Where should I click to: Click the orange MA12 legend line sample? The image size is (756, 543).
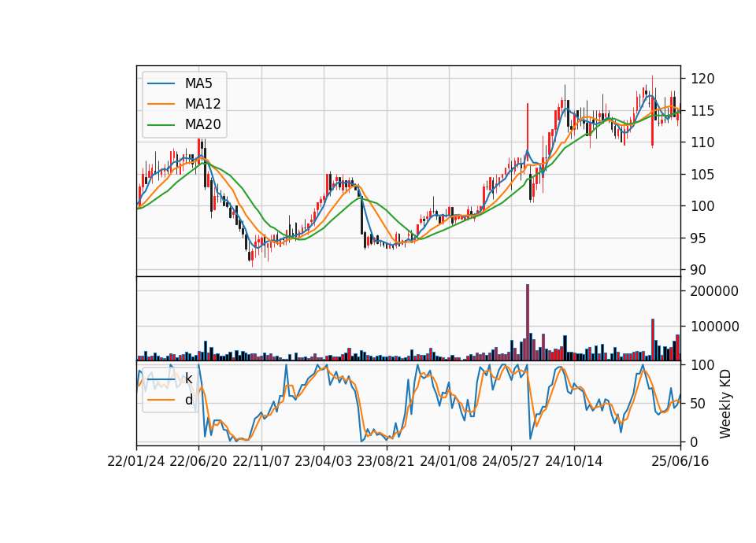(161, 104)
